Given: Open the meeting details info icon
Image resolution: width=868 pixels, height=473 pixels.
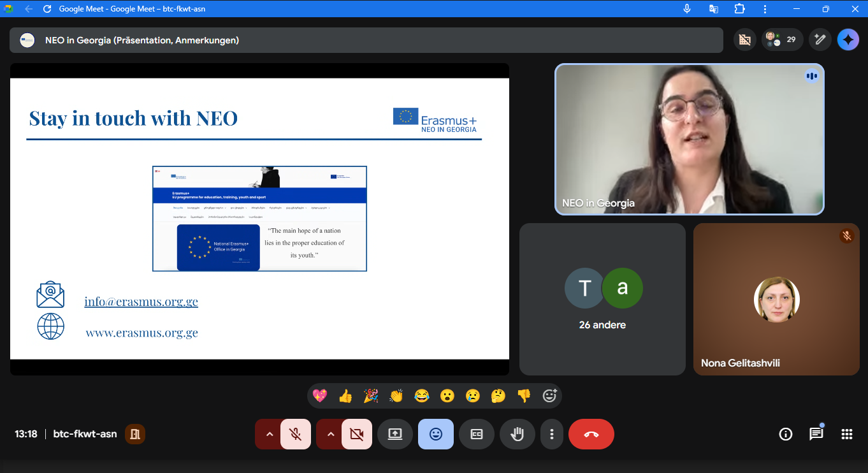Looking at the screenshot, I should 786,434.
